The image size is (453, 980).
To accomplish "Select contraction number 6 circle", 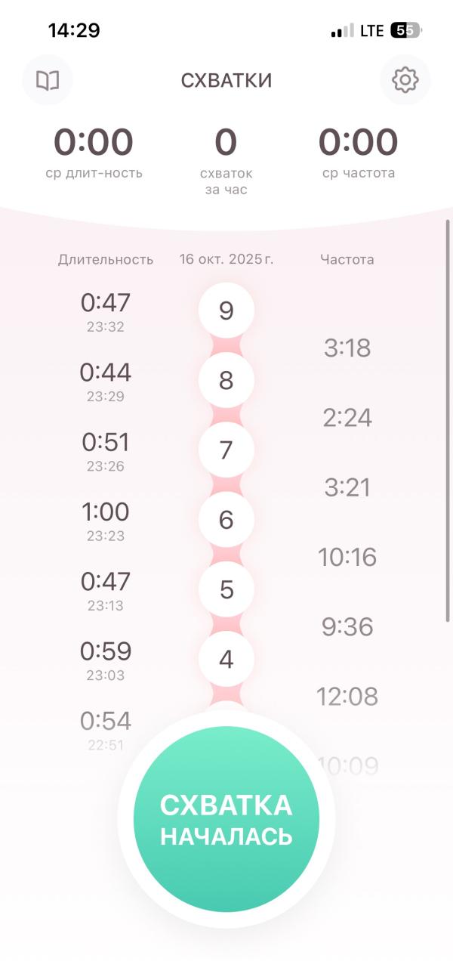I will (226, 520).
